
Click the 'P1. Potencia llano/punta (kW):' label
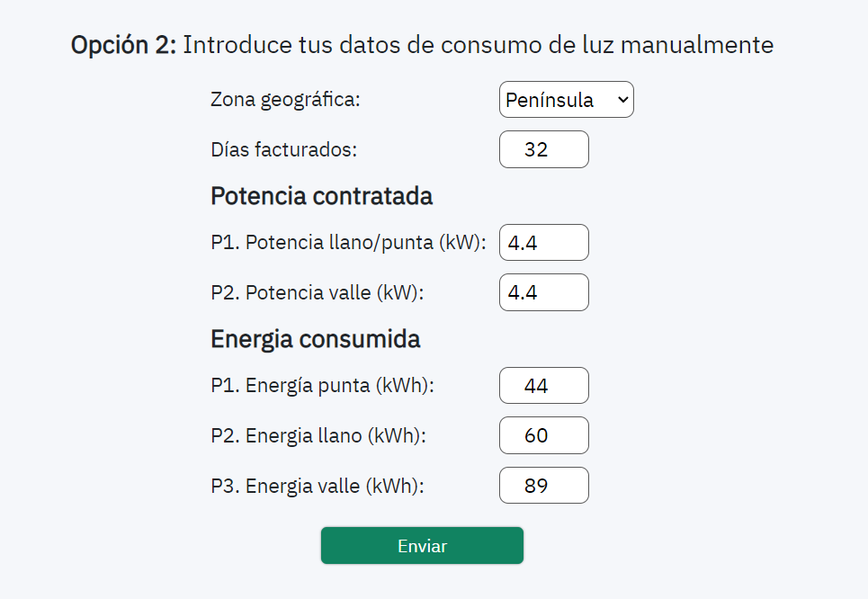(x=348, y=243)
